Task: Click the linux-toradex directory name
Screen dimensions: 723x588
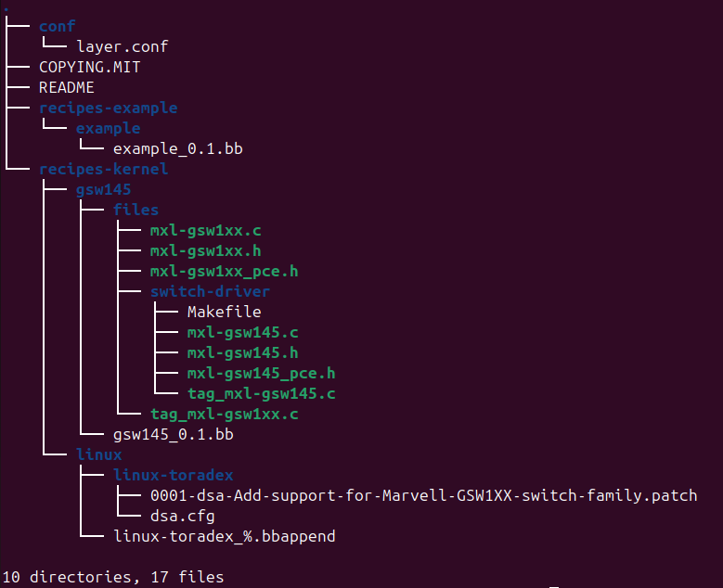Action: (173, 475)
